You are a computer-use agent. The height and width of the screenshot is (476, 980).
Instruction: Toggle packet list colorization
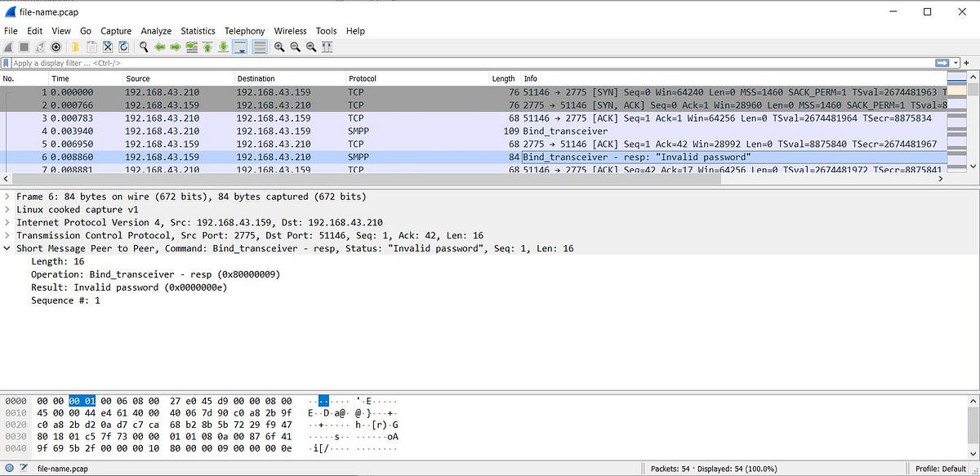(259, 47)
